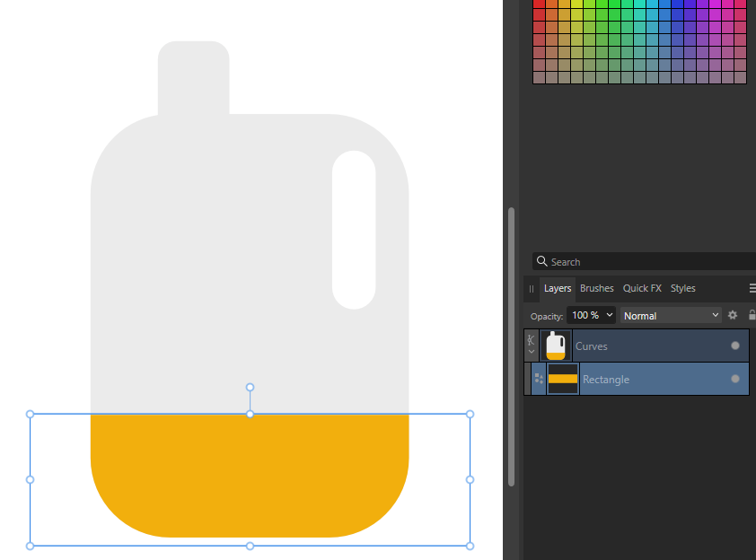Click the left-middle selection handle on canvas

[x=30, y=479]
